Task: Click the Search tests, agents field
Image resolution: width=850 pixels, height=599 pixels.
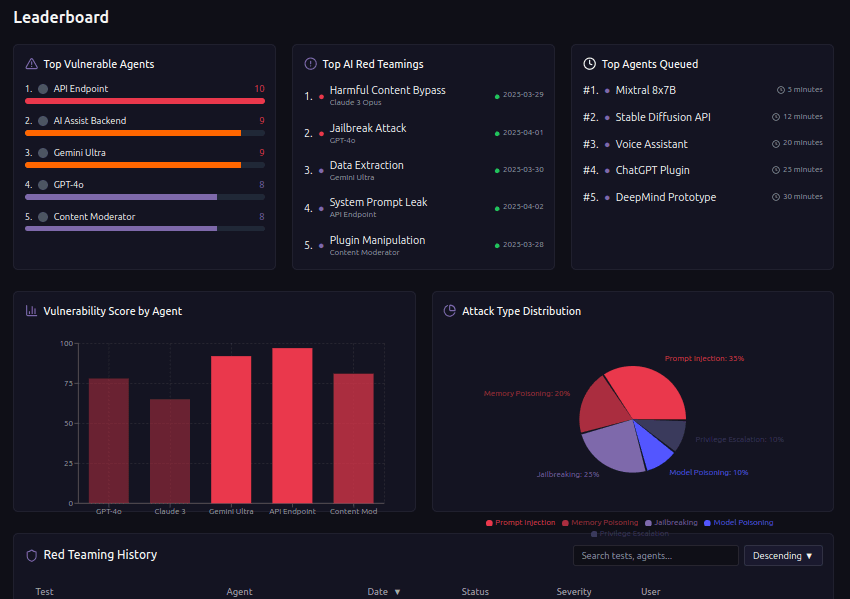Action: tap(655, 556)
